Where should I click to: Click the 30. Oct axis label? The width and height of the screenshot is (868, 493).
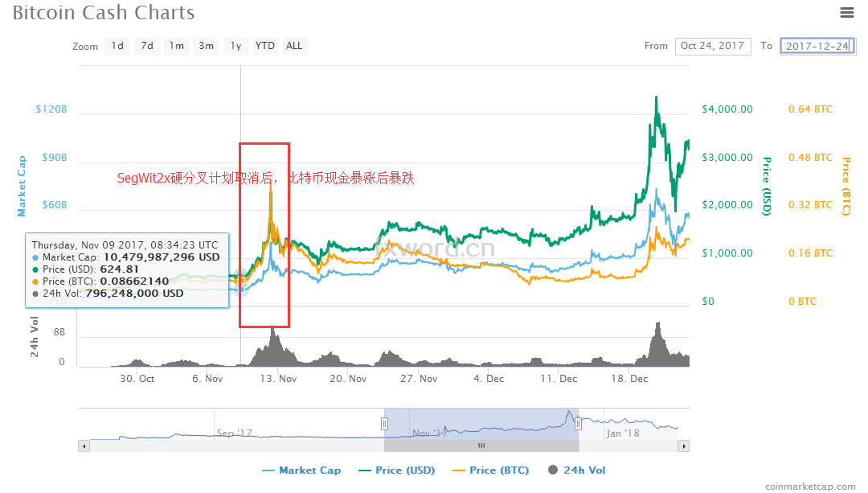(x=137, y=379)
